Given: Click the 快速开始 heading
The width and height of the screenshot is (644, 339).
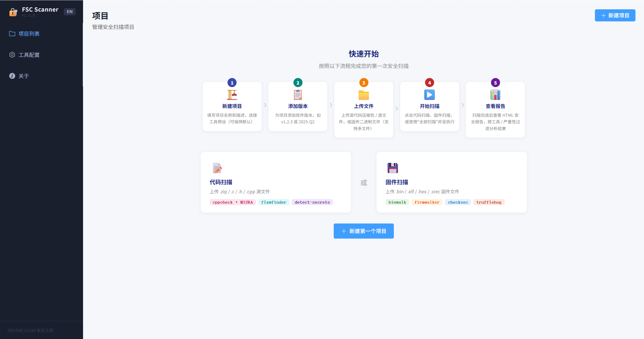Looking at the screenshot, I should (364, 54).
